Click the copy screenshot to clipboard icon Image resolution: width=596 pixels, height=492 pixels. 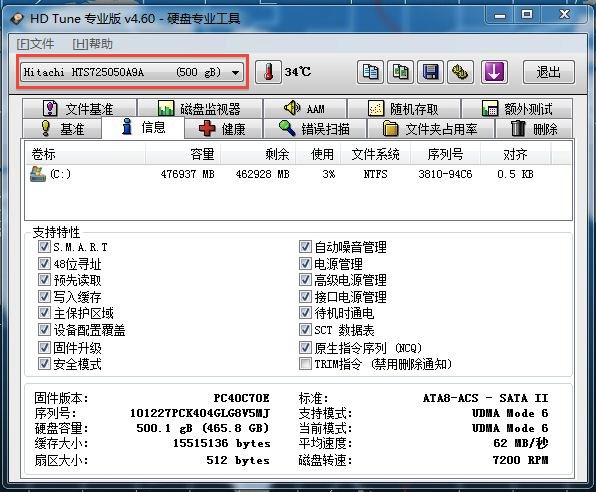400,72
